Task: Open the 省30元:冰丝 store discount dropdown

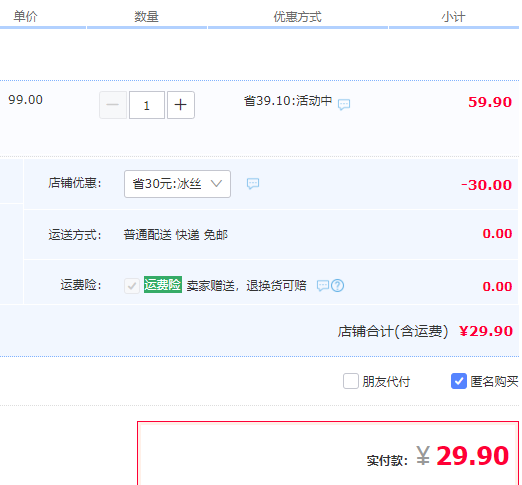Action: 177,184
